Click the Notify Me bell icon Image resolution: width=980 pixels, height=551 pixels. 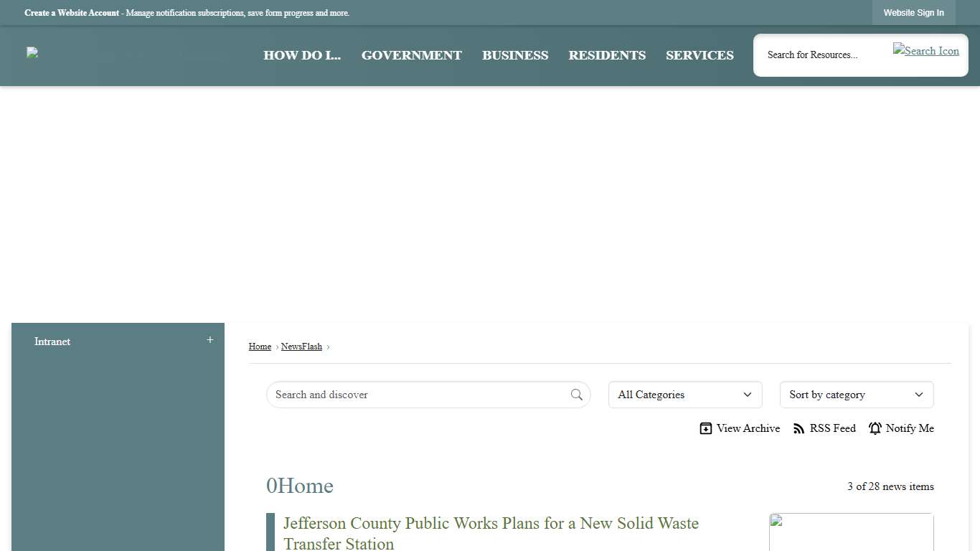tap(875, 428)
